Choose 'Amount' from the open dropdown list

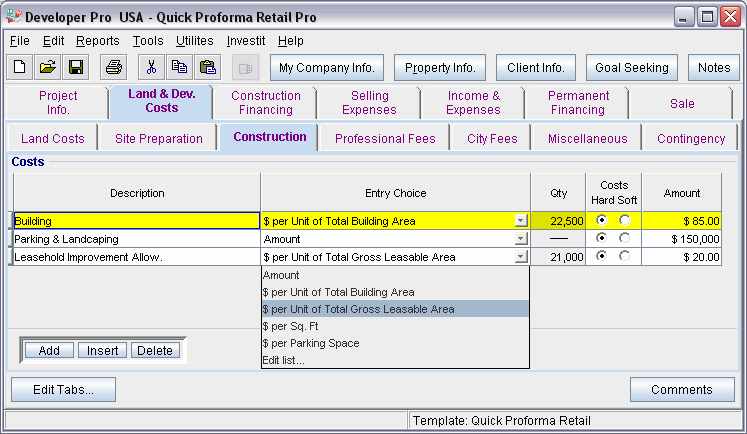pos(395,275)
